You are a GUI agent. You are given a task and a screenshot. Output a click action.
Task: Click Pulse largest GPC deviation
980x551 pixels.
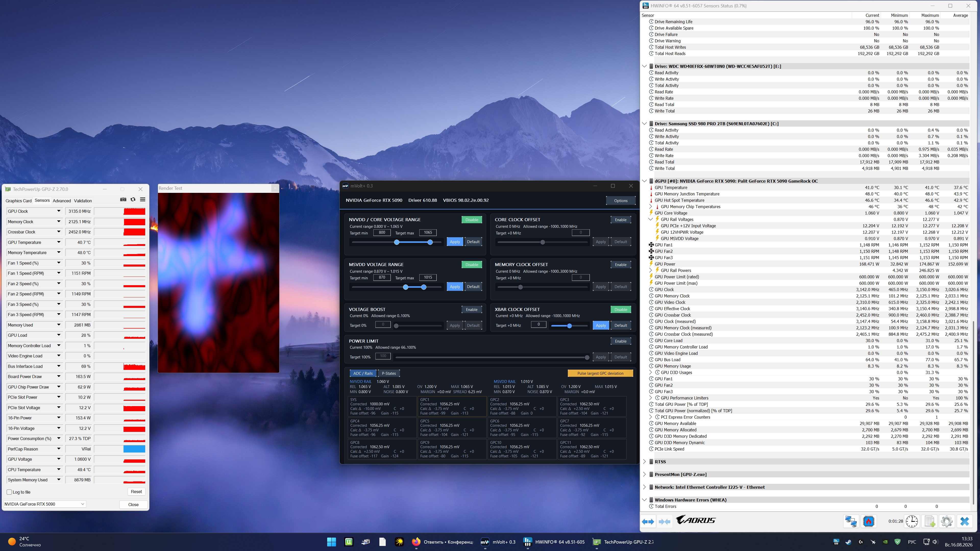coord(600,373)
